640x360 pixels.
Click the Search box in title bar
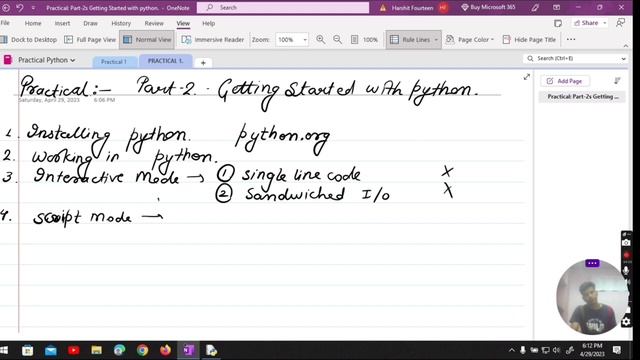(283, 7)
